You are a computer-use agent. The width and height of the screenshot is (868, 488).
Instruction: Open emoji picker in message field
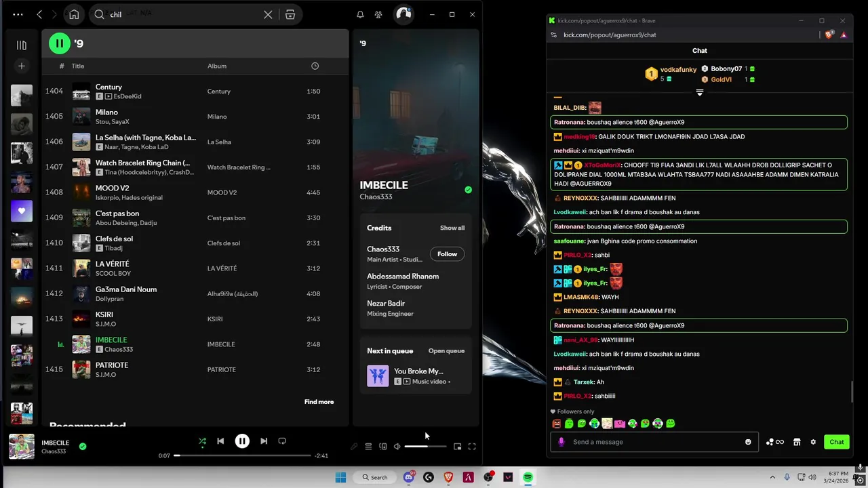(748, 442)
